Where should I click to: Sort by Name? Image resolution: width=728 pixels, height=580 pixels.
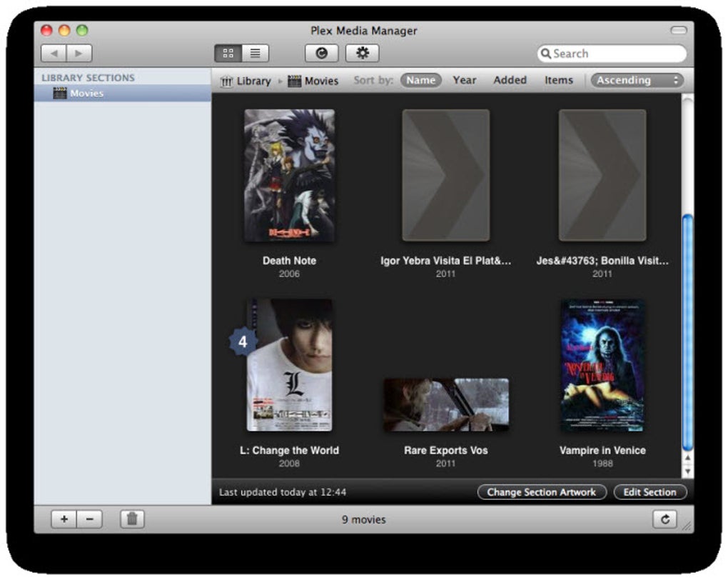point(420,81)
